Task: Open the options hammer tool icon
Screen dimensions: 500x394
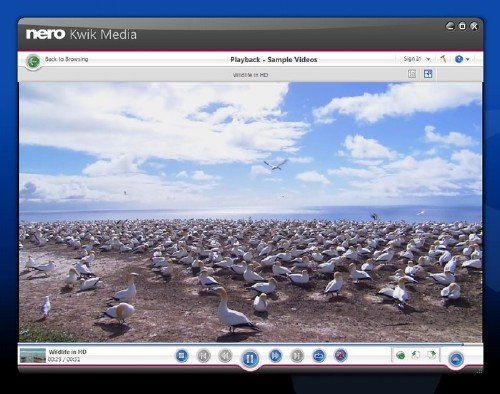Action: [443, 59]
